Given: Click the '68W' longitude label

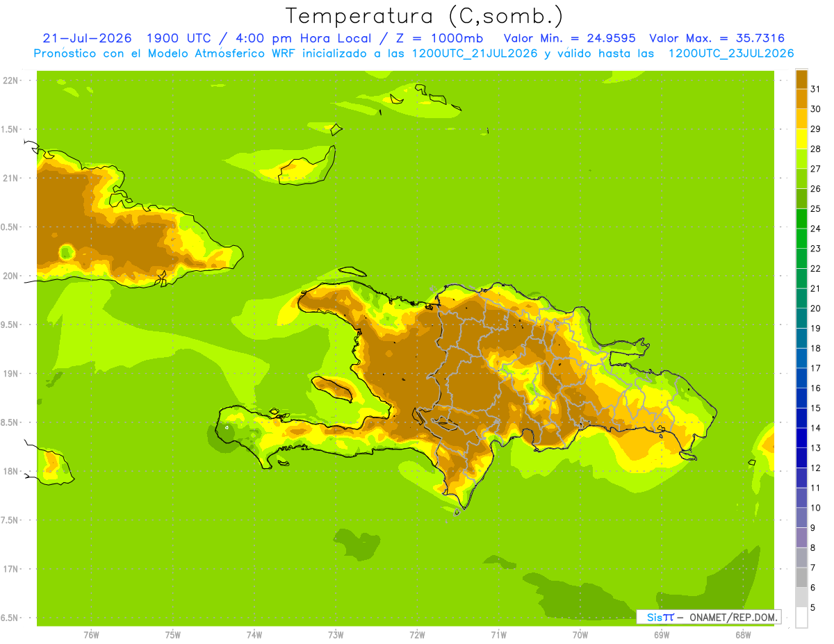Looking at the screenshot, I should click(x=743, y=635).
